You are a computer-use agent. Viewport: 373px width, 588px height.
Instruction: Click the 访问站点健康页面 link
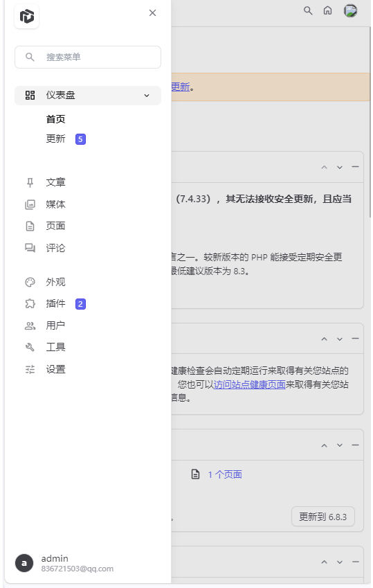pos(249,384)
